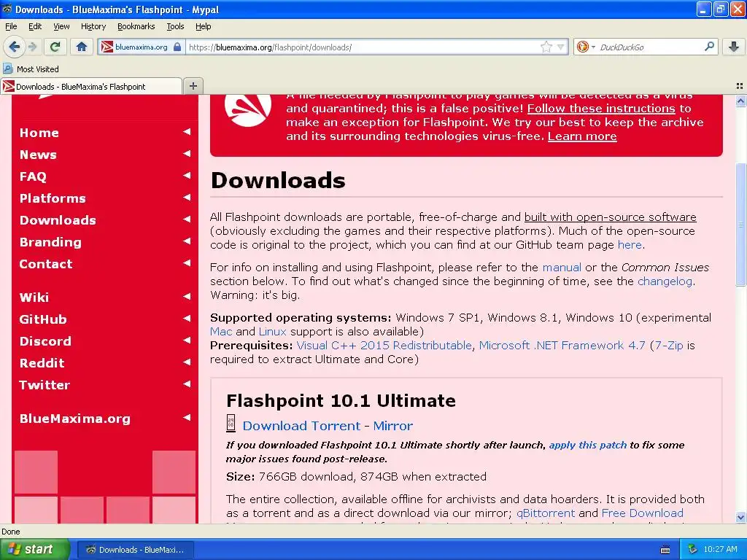Select Downloads in the sidebar
Screen dimensions: 747x560
click(x=58, y=220)
